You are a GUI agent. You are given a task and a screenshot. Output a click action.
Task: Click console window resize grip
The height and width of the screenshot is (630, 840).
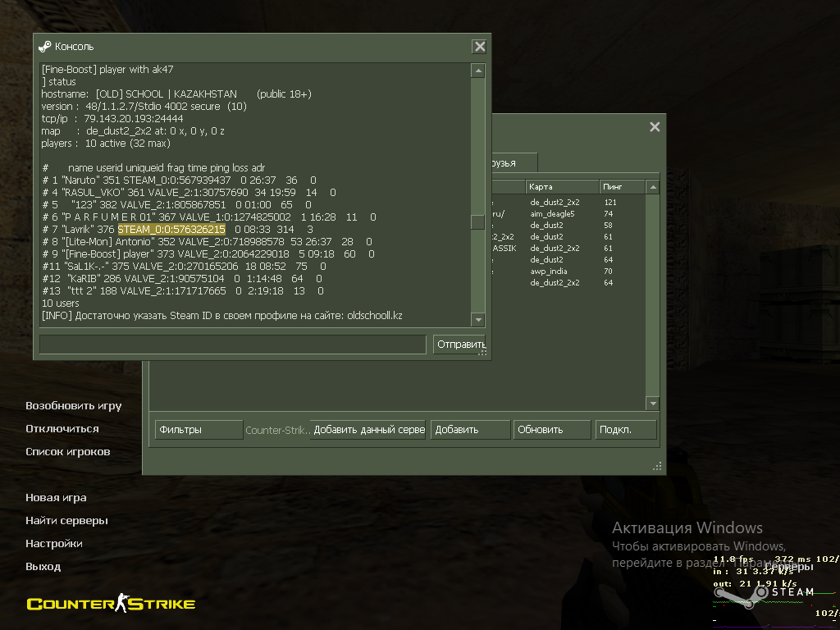[482, 351]
